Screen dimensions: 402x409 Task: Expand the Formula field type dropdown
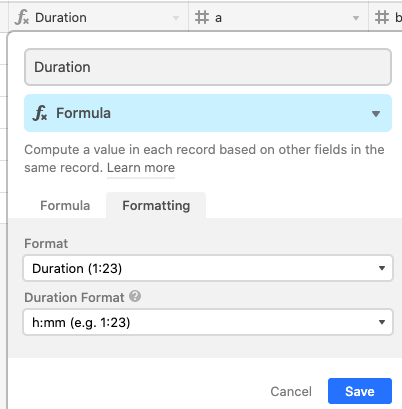coord(208,113)
